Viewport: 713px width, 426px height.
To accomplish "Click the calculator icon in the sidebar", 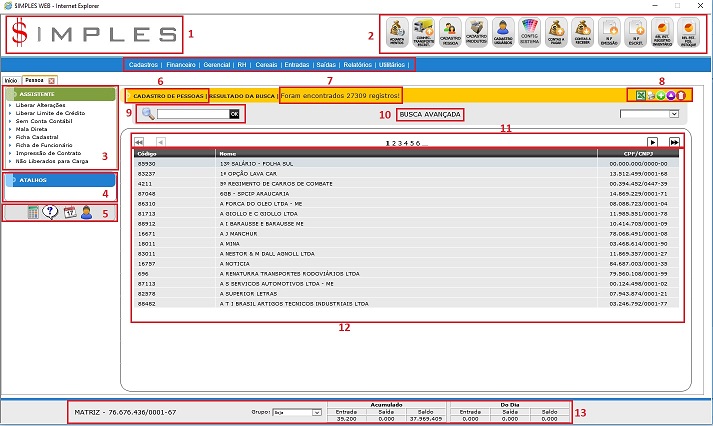I will tap(32, 211).
